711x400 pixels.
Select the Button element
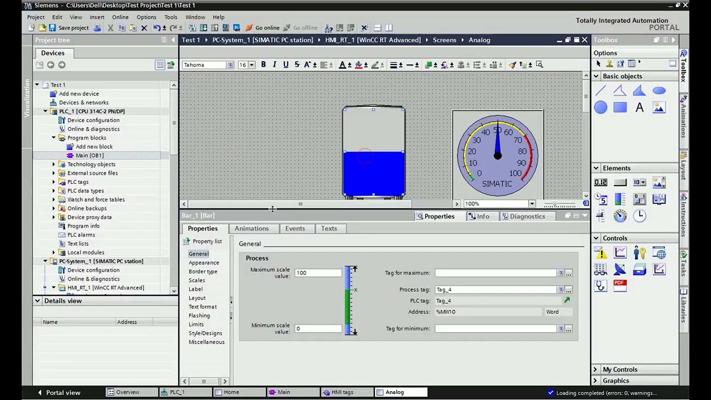pyautogui.click(x=620, y=182)
